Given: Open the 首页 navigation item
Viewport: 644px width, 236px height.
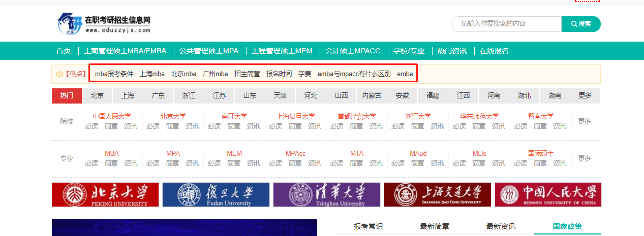Looking at the screenshot, I should [64, 51].
